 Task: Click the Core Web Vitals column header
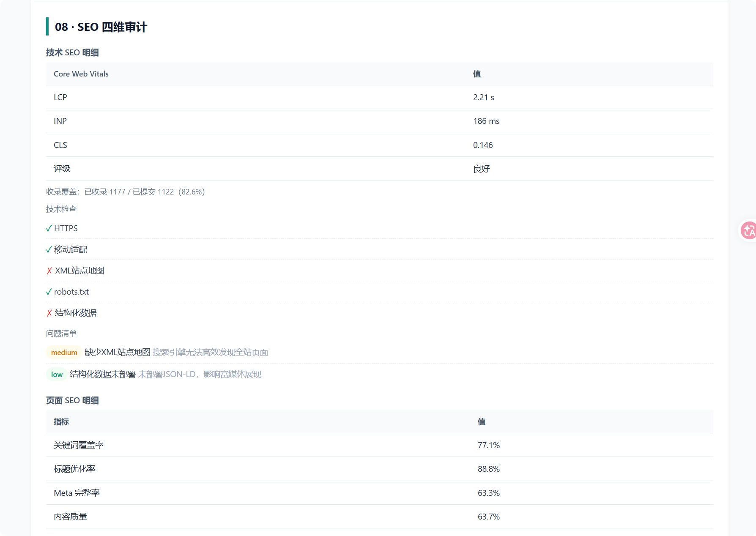(81, 74)
